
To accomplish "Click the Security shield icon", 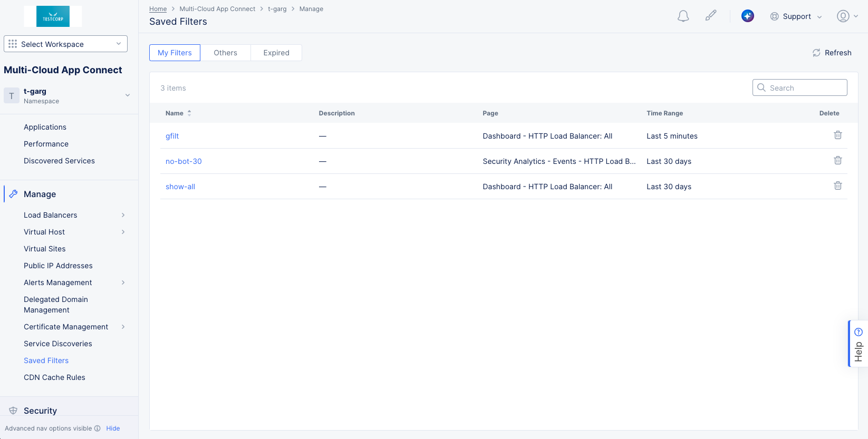I will (x=14, y=411).
